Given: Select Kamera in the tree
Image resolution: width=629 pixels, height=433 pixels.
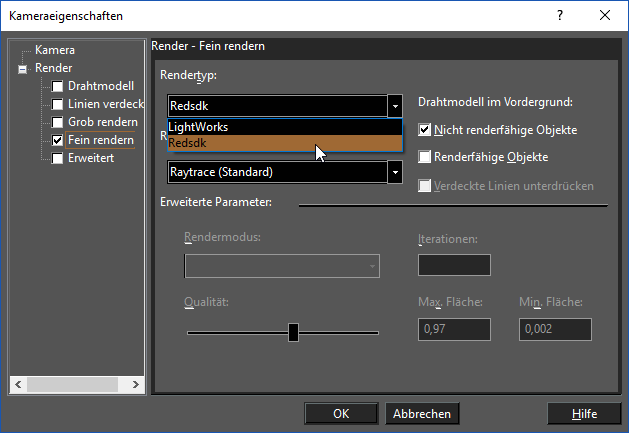Looking at the screenshot, I should click(x=55, y=50).
